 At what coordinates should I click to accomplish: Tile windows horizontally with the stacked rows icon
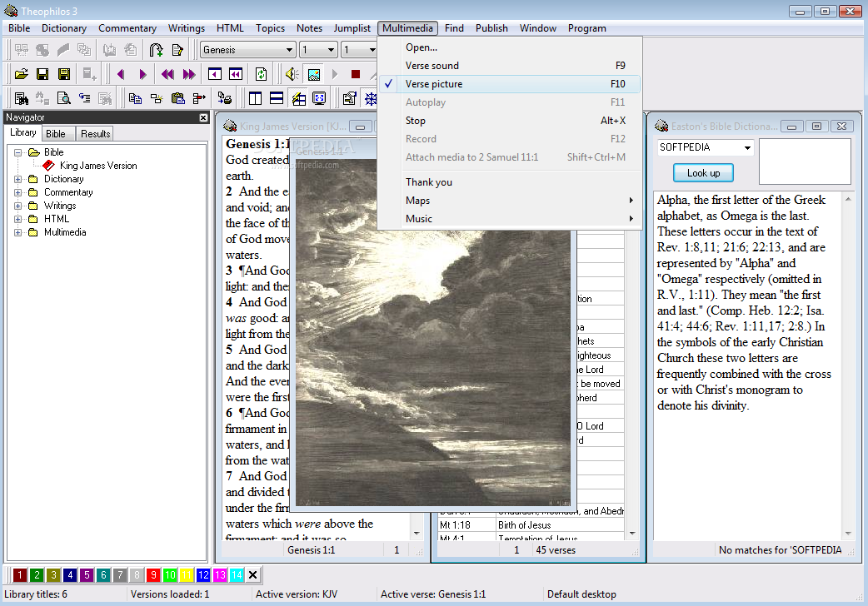click(277, 98)
